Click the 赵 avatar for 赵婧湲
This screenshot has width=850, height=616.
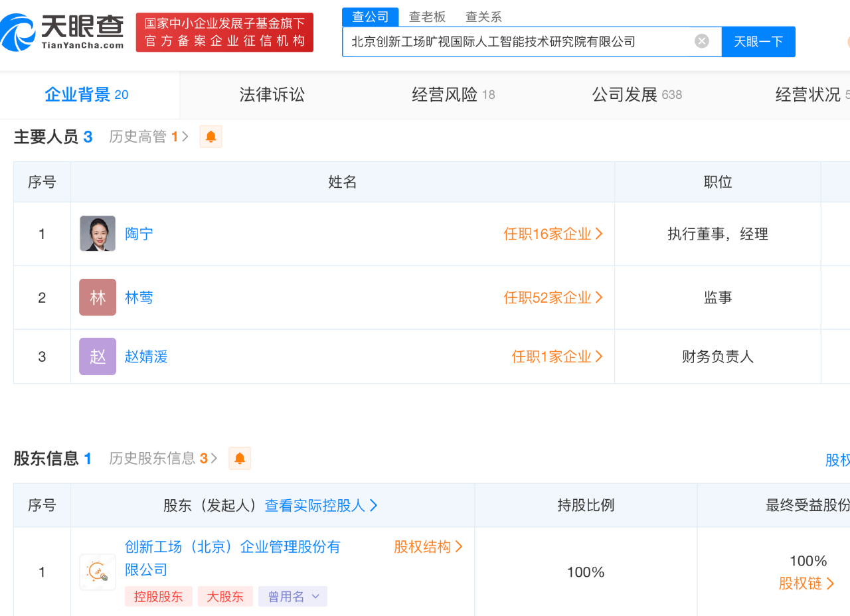pos(98,356)
